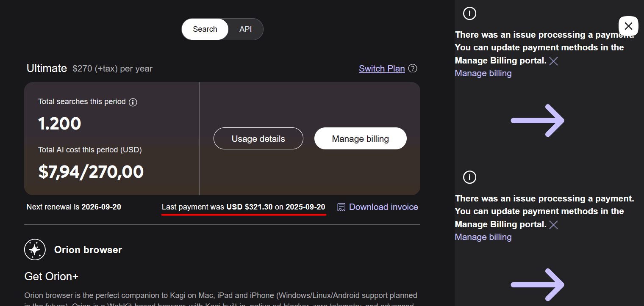Click the info icon on the lower notification
This screenshot has width=644, height=306.
coord(469,177)
